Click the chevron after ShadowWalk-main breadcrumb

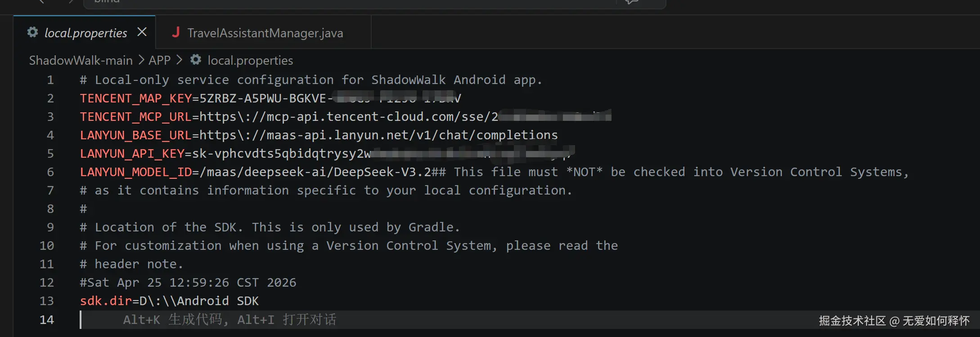(141, 60)
